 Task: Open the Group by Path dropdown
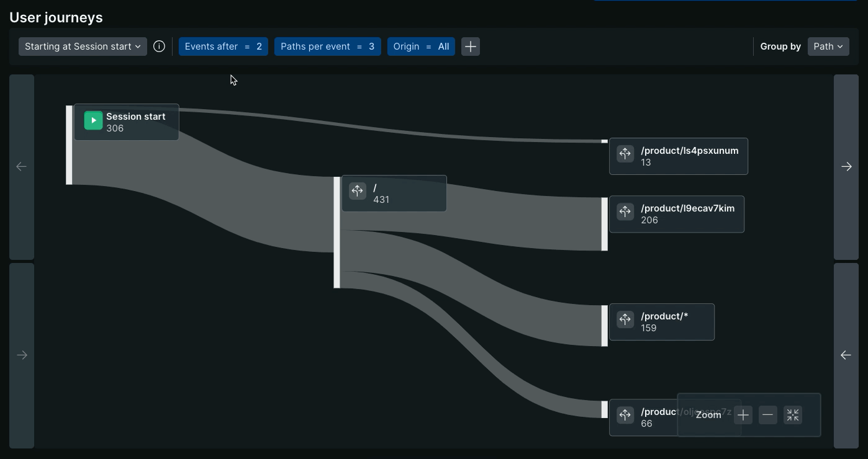pyautogui.click(x=828, y=46)
